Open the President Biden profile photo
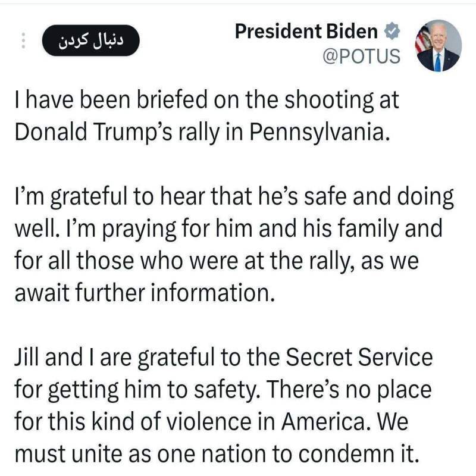The width and height of the screenshot is (476, 476). [438, 46]
